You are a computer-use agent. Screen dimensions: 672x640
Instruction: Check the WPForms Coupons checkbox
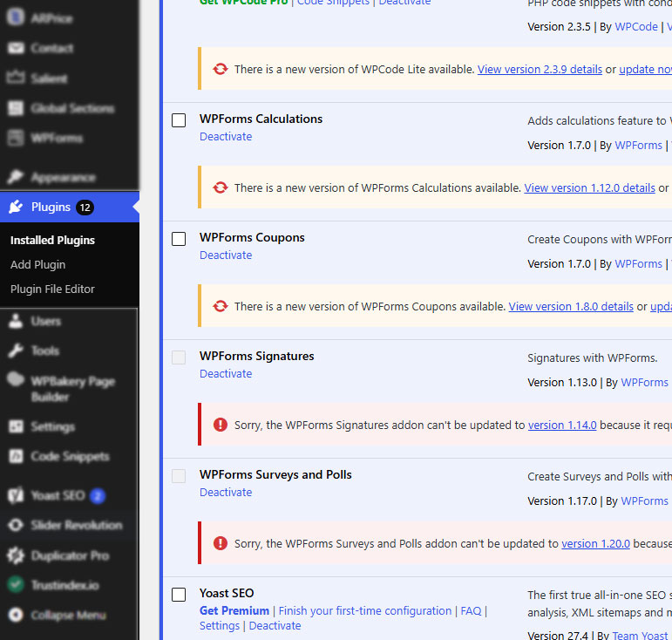(x=179, y=239)
